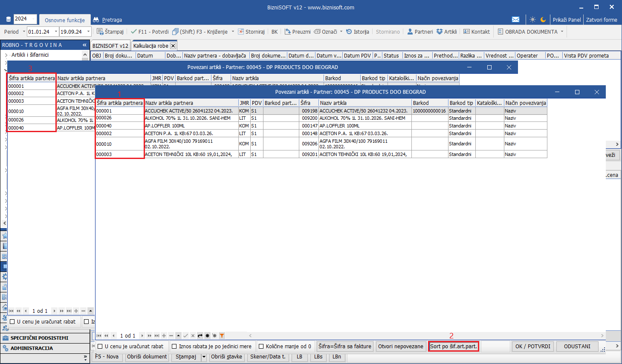Open the mail envelope icon
Screen dimensions: 622x364
(x=515, y=20)
